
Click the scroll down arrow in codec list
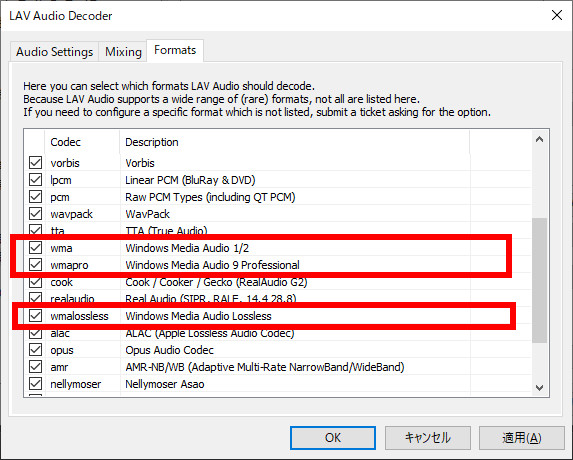[x=539, y=388]
